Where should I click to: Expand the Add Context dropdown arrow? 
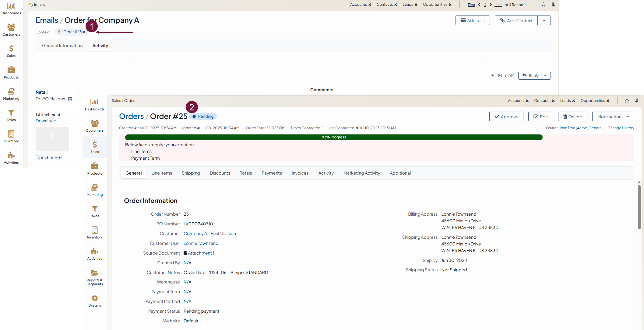click(x=544, y=20)
